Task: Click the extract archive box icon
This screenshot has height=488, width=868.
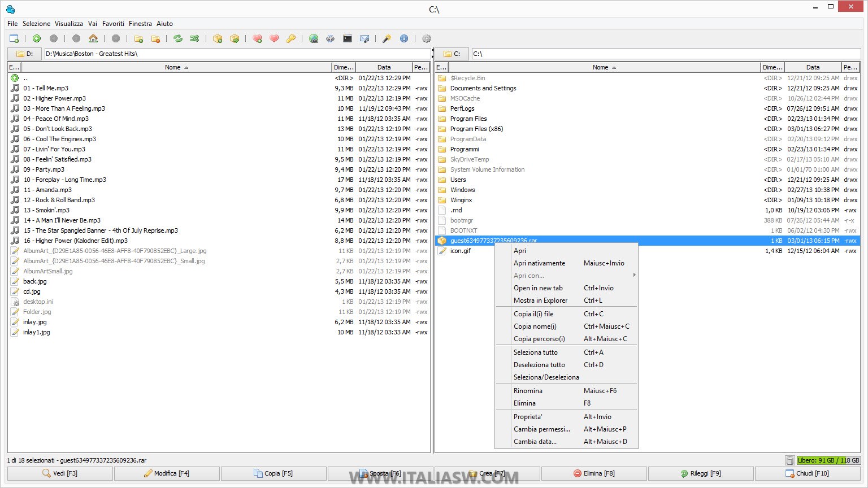Action: 235,38
